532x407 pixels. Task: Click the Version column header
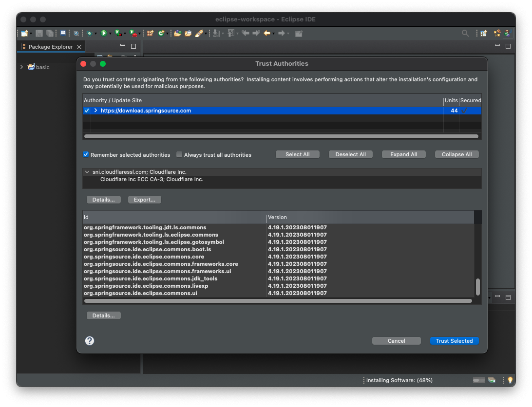click(x=370, y=217)
